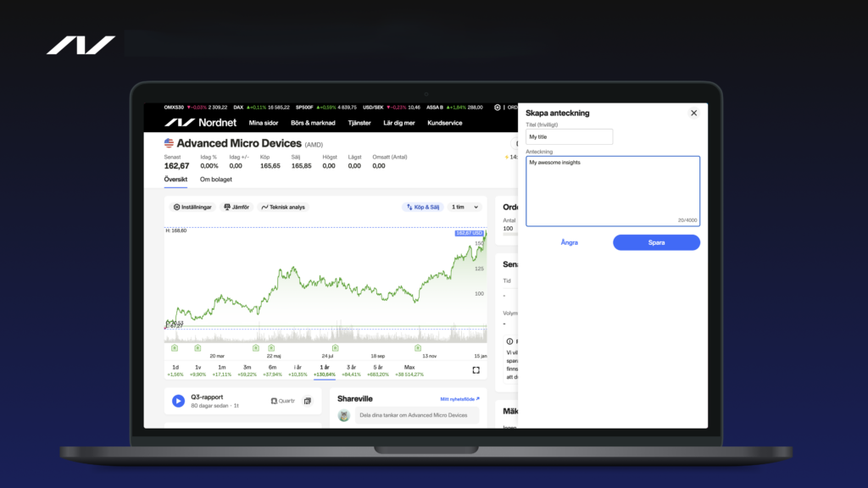Select the i år chart period
This screenshot has height=488, width=868.
(x=298, y=371)
